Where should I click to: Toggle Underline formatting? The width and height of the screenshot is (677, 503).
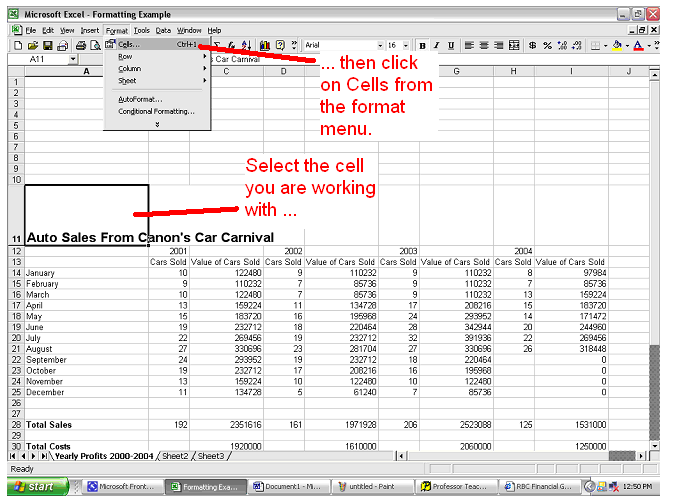coord(451,45)
